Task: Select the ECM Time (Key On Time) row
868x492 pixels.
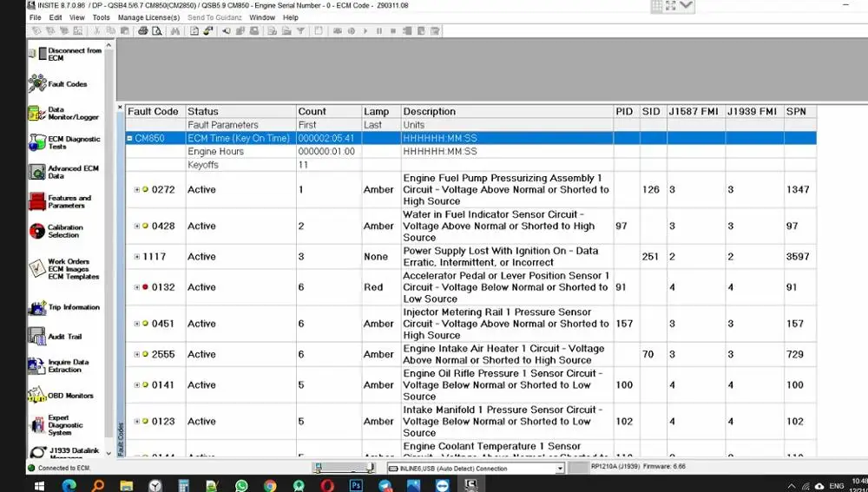Action: click(470, 138)
